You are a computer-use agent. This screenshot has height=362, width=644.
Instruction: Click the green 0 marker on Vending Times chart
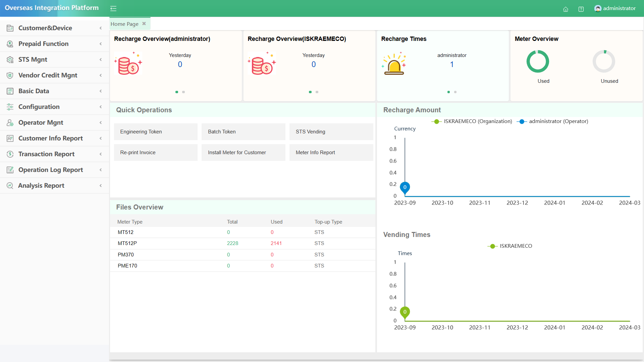click(x=405, y=312)
